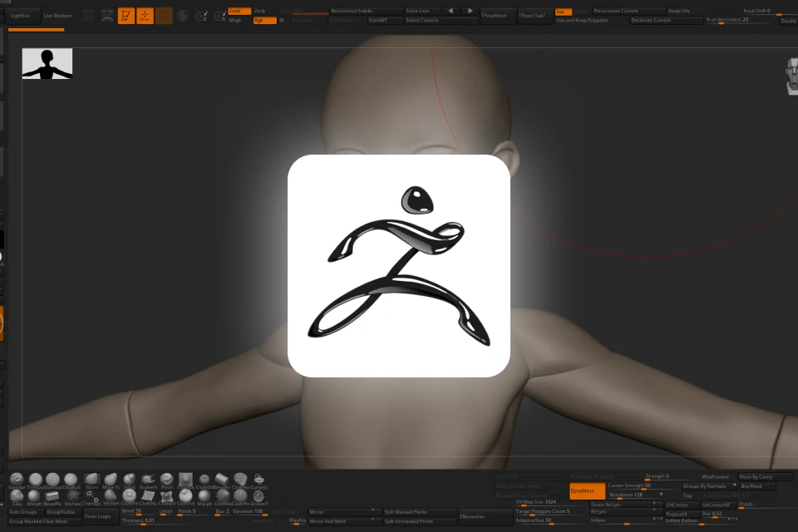
Task: Click the TPoseMesh button
Action: (497, 16)
